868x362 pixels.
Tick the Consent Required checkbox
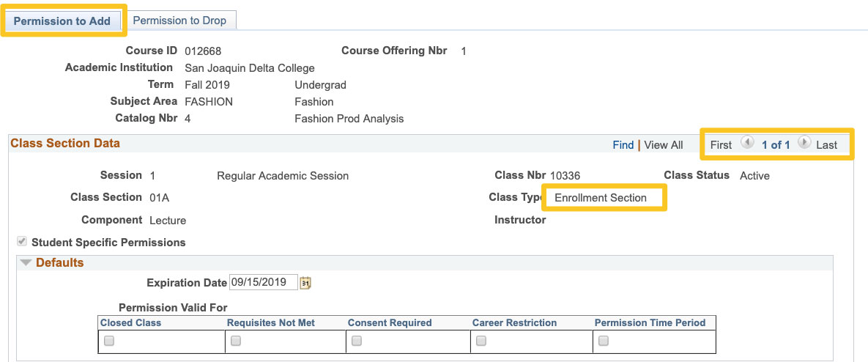[x=357, y=341]
